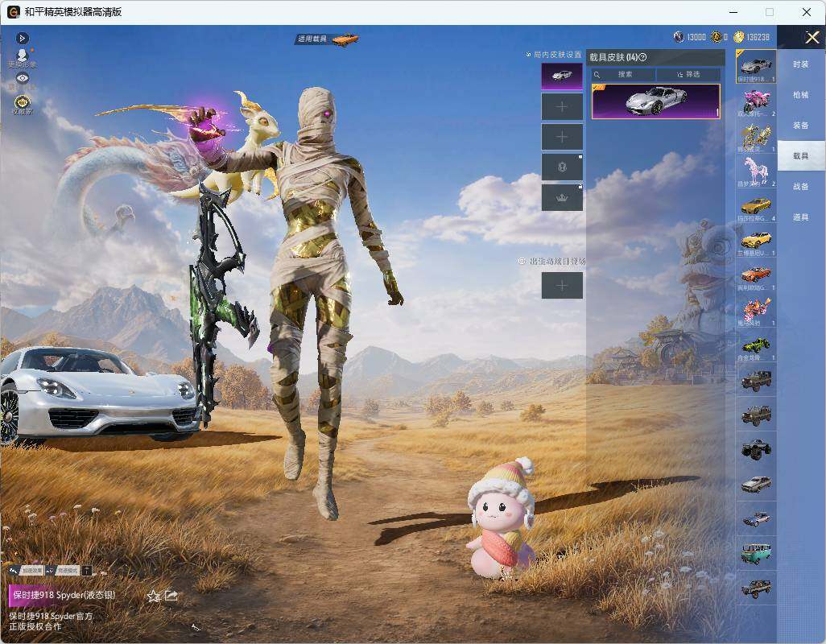Switch to the 时装 tab
Screen dimensions: 826x644
coord(801,64)
